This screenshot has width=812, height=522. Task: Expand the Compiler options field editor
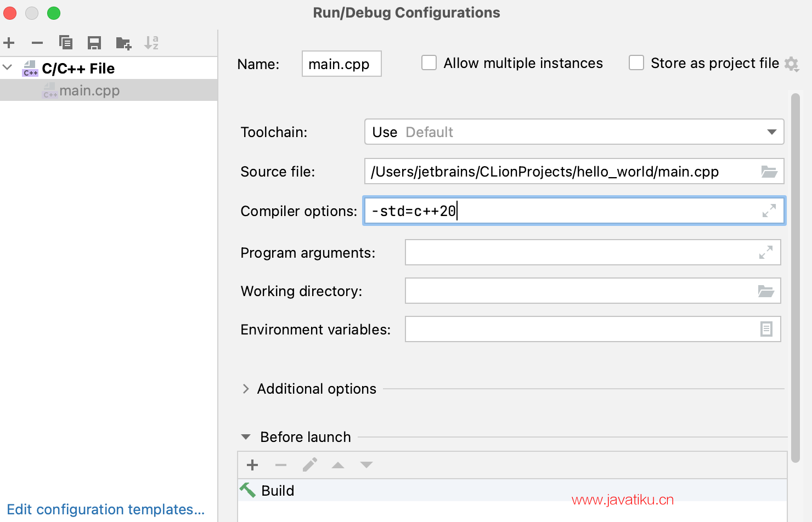pyautogui.click(x=769, y=211)
